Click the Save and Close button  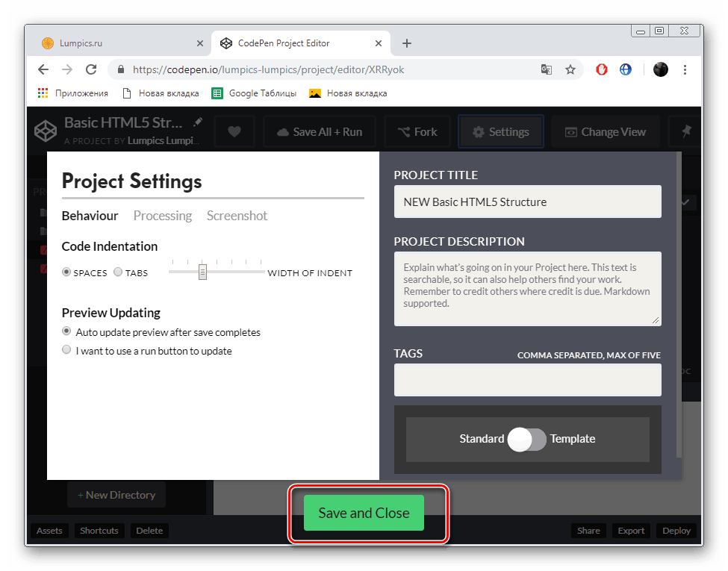pyautogui.click(x=364, y=513)
